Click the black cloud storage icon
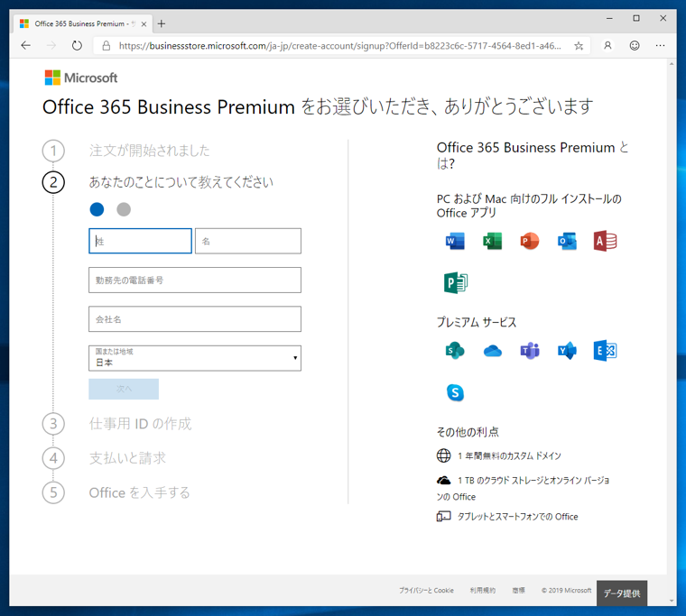The width and height of the screenshot is (686, 616). (x=443, y=480)
